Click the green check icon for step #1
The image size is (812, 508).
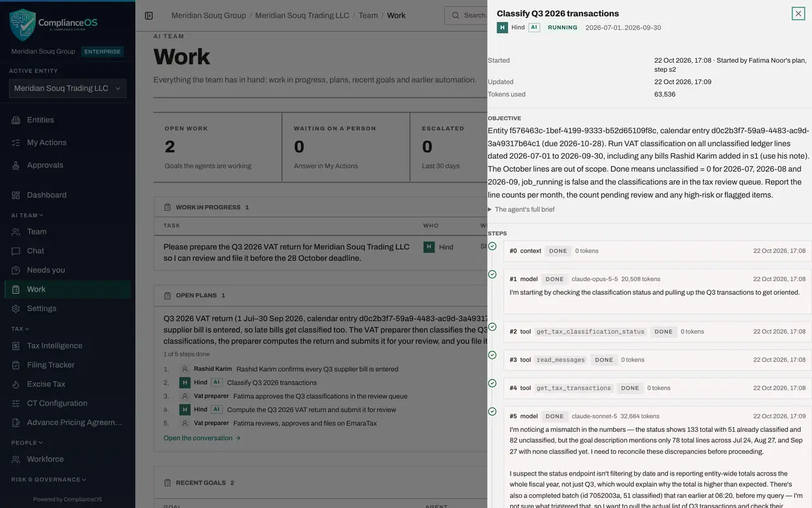coord(492,274)
